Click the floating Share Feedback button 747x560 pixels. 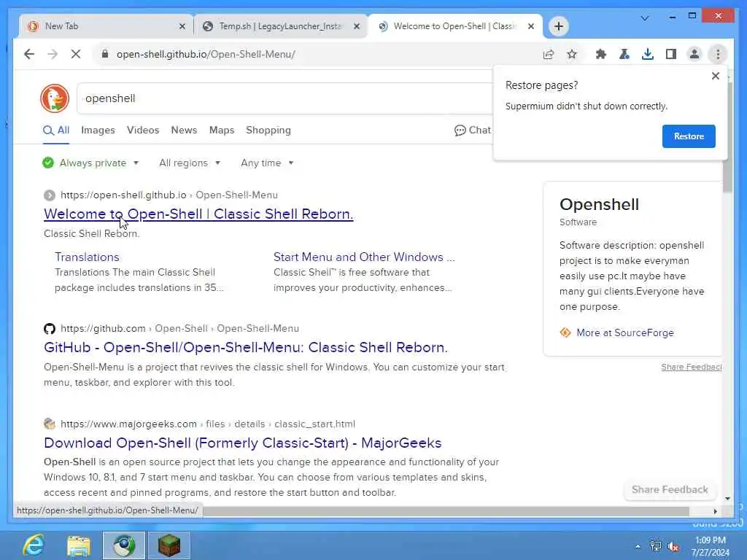(x=670, y=489)
